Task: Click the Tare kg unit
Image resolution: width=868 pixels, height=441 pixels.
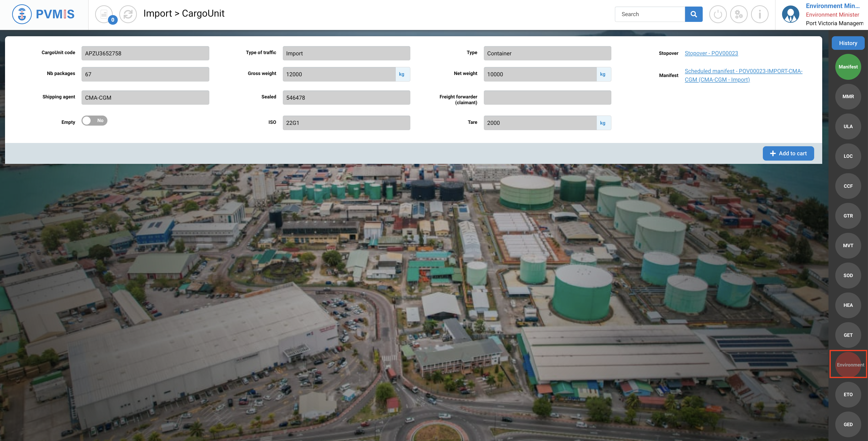Action: click(x=603, y=123)
